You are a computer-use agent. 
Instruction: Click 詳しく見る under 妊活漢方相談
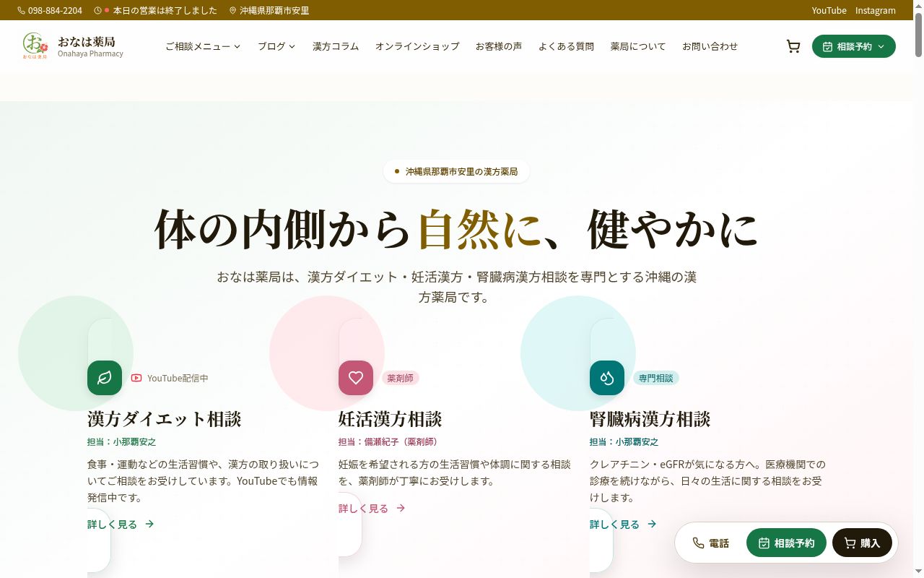pos(372,509)
